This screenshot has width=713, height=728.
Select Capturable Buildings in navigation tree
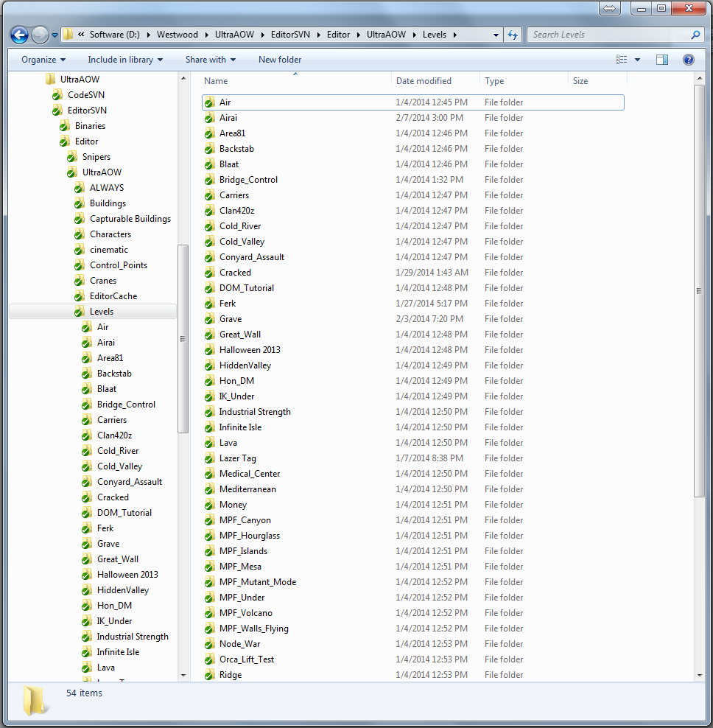[x=130, y=219]
